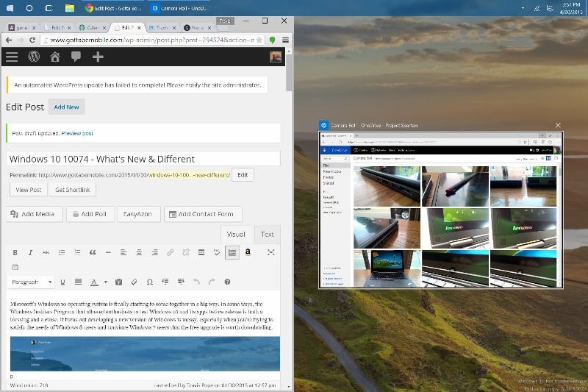Open the Windows Start menu
The height and width of the screenshot is (392, 588).
coord(10,8)
